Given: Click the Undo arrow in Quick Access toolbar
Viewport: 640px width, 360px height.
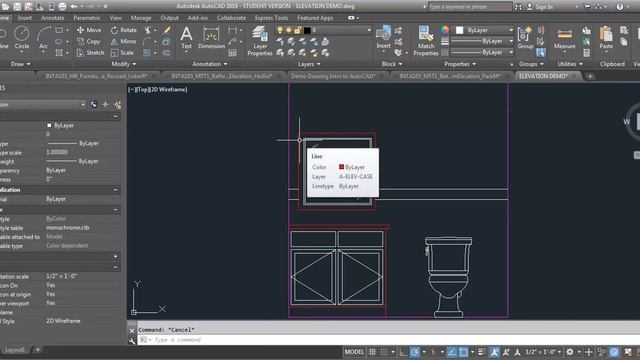Looking at the screenshot, I should (x=74, y=6).
